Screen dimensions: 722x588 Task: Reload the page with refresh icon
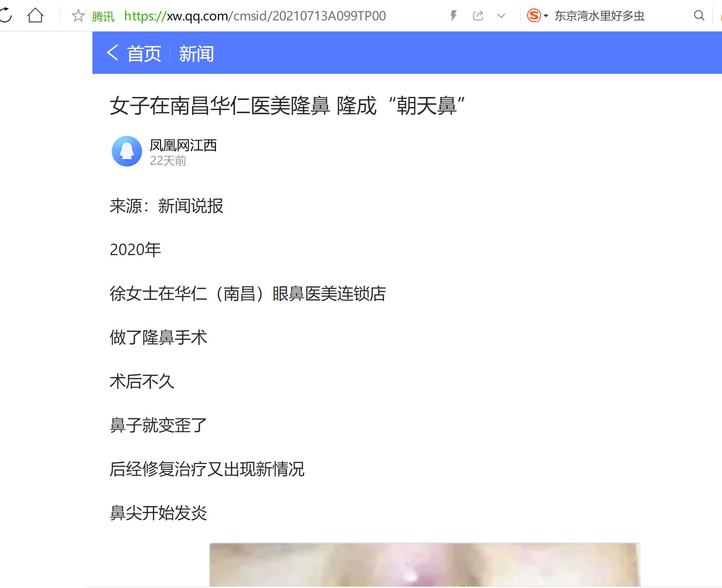click(5, 15)
